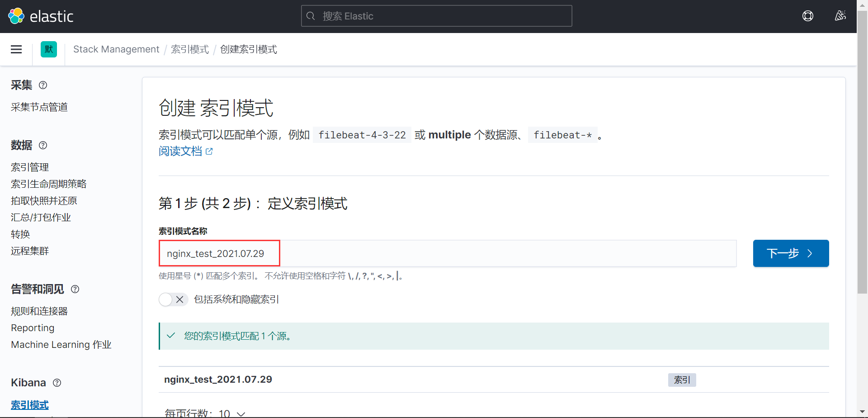
Task: Open Kibana 索引模式 sidebar link
Action: [x=30, y=405]
